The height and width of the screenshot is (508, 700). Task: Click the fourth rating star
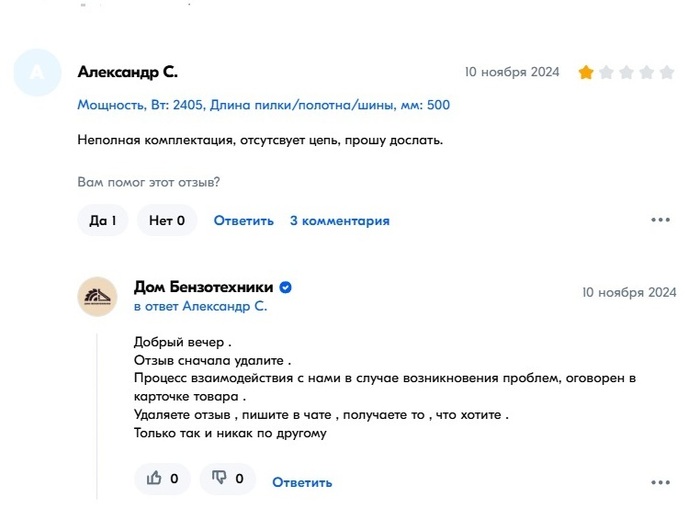(x=649, y=72)
